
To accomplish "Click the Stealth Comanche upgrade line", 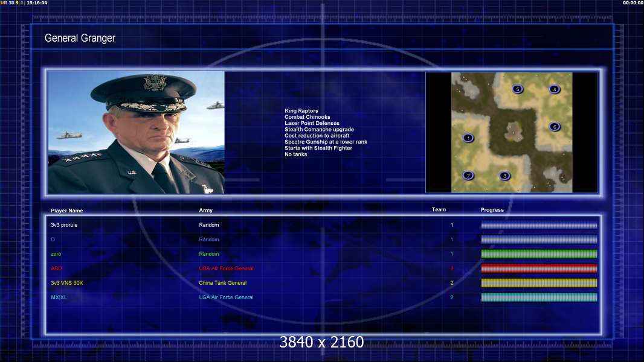I will [319, 130].
